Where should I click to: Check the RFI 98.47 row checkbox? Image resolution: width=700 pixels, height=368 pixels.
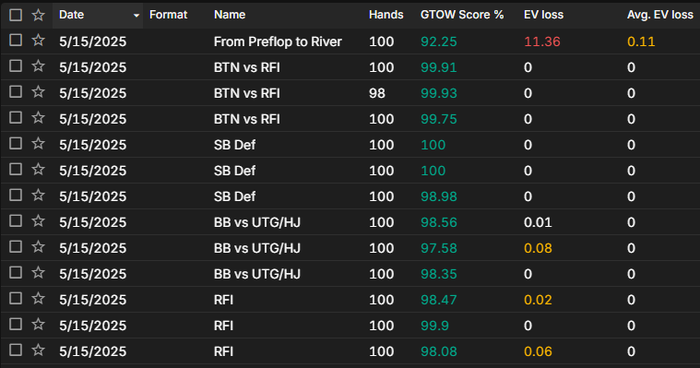click(x=16, y=299)
